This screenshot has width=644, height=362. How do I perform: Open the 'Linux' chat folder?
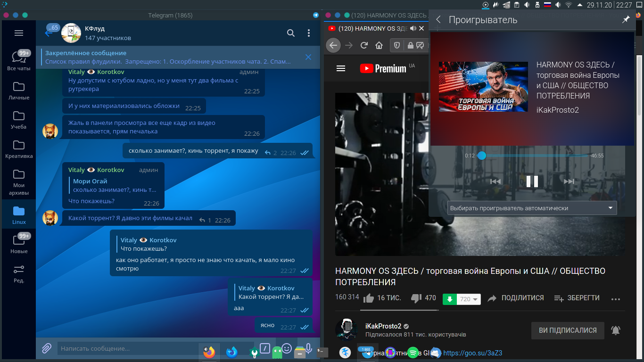[18, 214]
